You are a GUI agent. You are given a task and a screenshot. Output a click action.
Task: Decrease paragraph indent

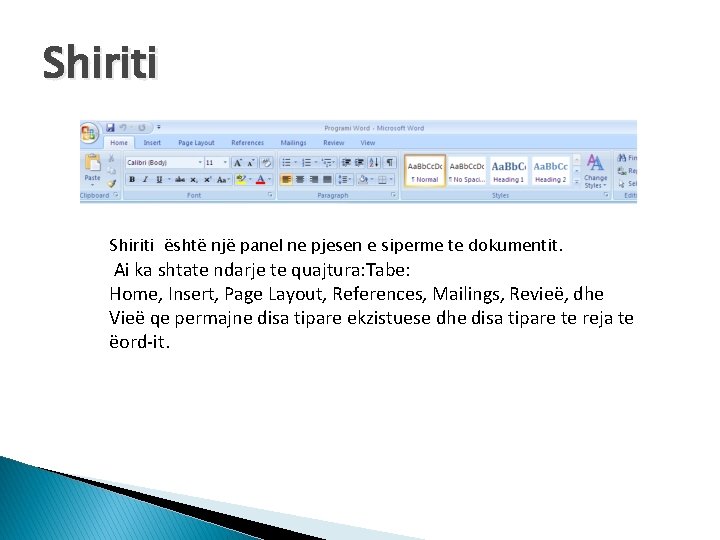pos(346,163)
